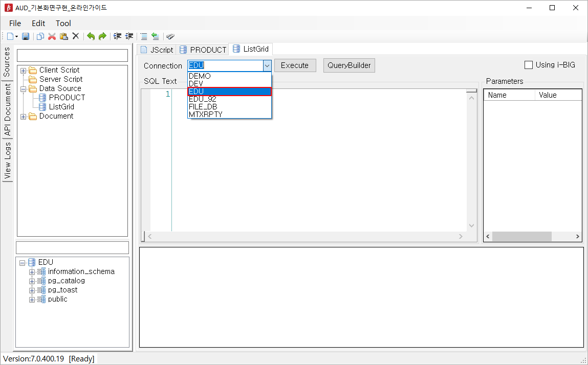Expand the pg_toast schema node

[32, 290]
